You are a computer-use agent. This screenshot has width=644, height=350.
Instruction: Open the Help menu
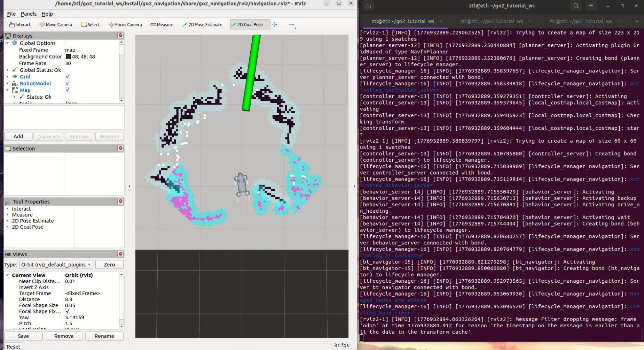pyautogui.click(x=47, y=14)
